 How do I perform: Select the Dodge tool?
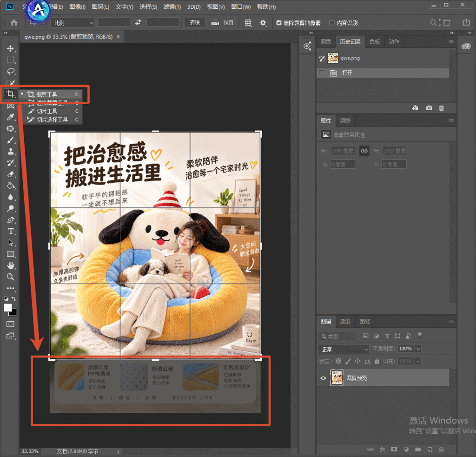[x=10, y=208]
